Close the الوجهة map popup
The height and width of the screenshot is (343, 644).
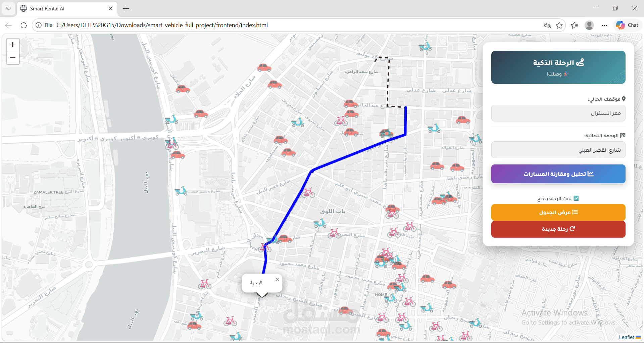277,279
